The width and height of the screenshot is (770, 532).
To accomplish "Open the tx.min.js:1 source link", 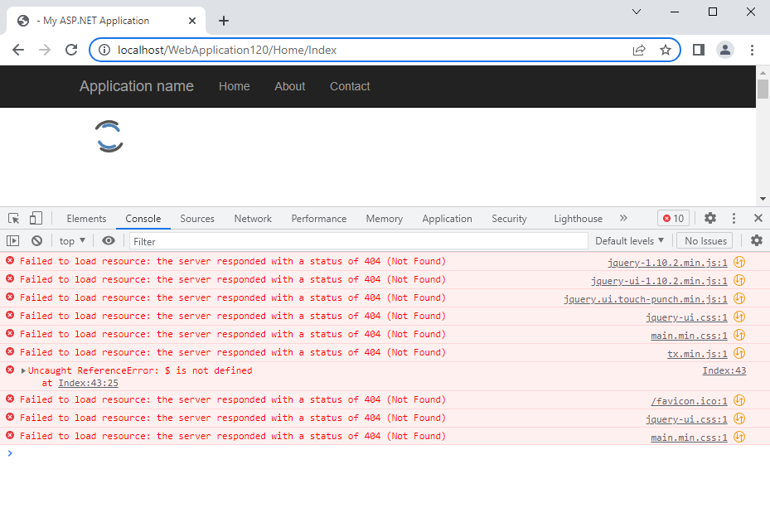I will [697, 353].
